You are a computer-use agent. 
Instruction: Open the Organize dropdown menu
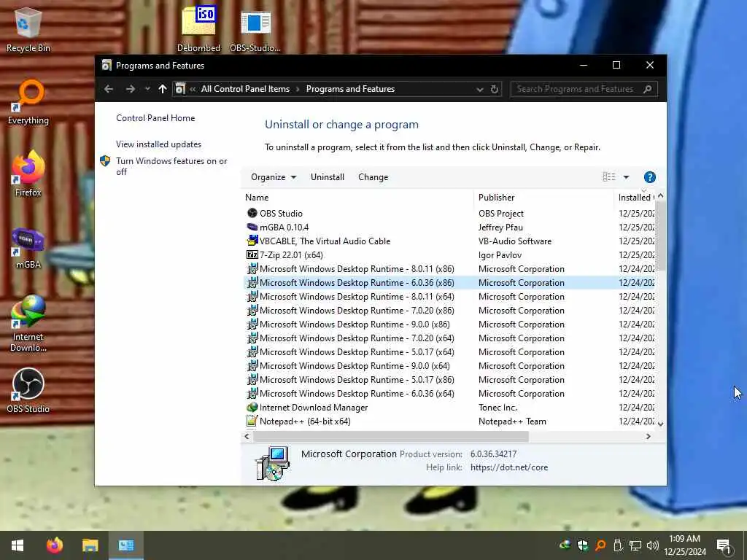[274, 177]
